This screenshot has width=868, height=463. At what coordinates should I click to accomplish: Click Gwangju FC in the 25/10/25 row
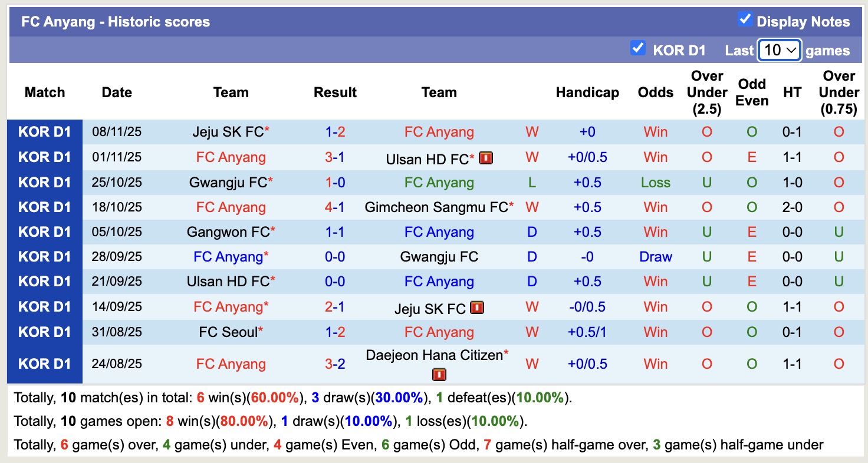pos(228,182)
